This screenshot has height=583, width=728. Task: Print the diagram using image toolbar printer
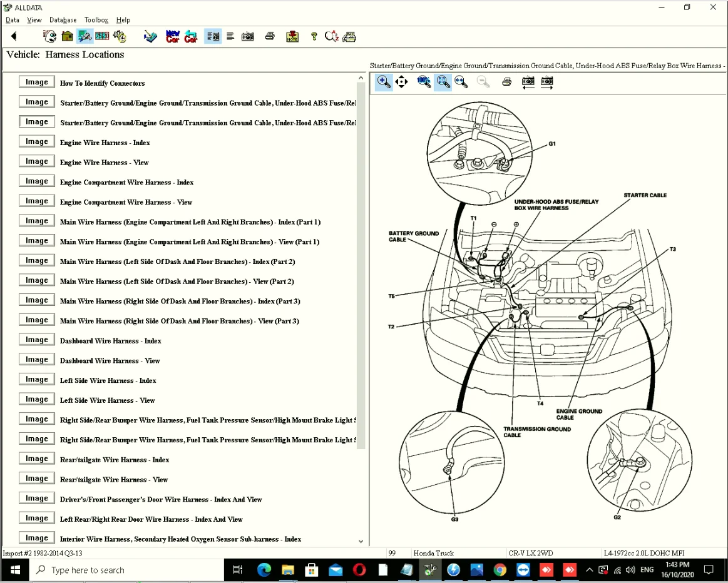coord(507,82)
